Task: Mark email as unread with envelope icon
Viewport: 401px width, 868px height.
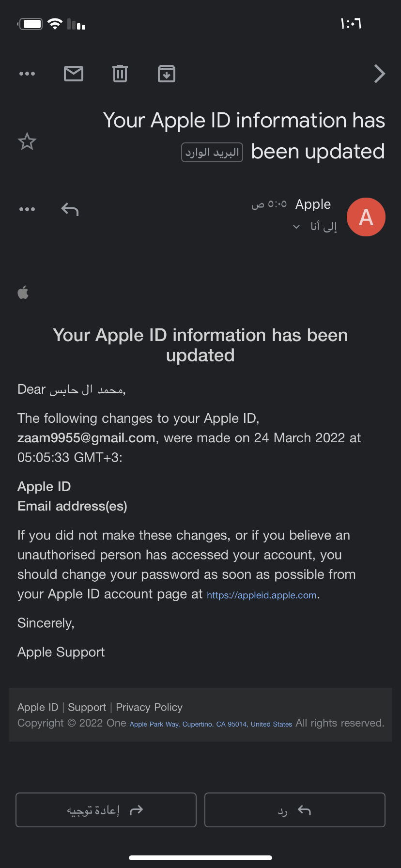Action: [x=74, y=74]
